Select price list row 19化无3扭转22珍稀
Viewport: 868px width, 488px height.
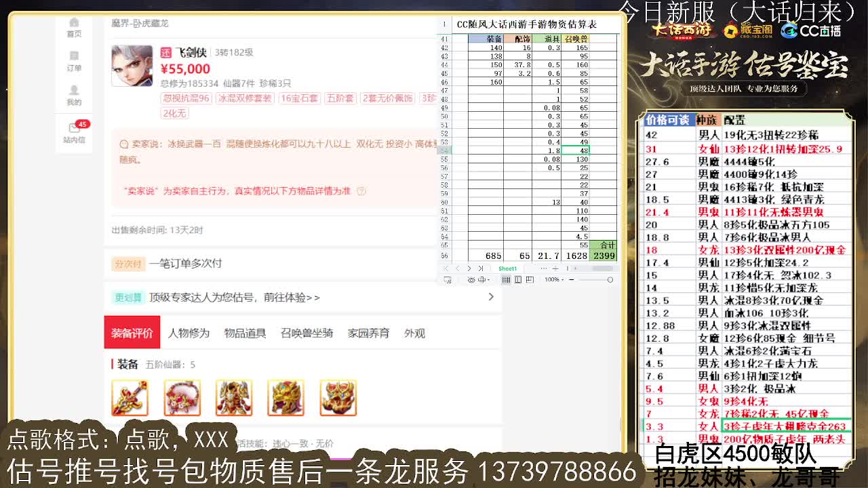(747, 135)
